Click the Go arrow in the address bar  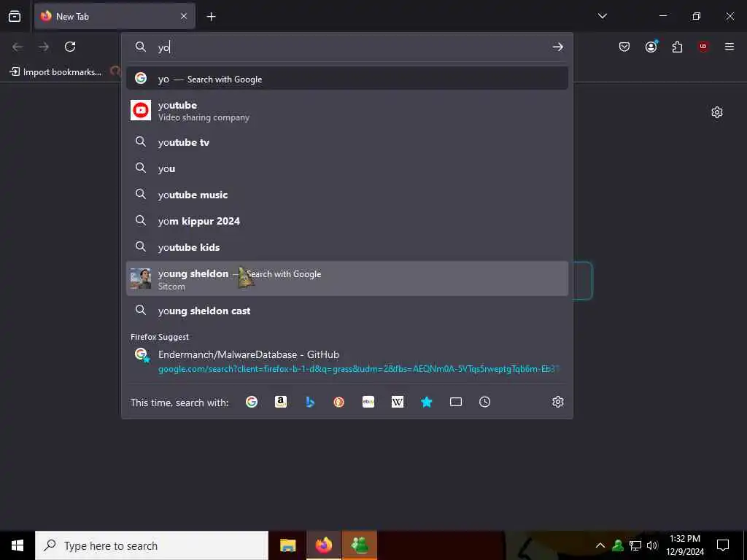pyautogui.click(x=558, y=47)
